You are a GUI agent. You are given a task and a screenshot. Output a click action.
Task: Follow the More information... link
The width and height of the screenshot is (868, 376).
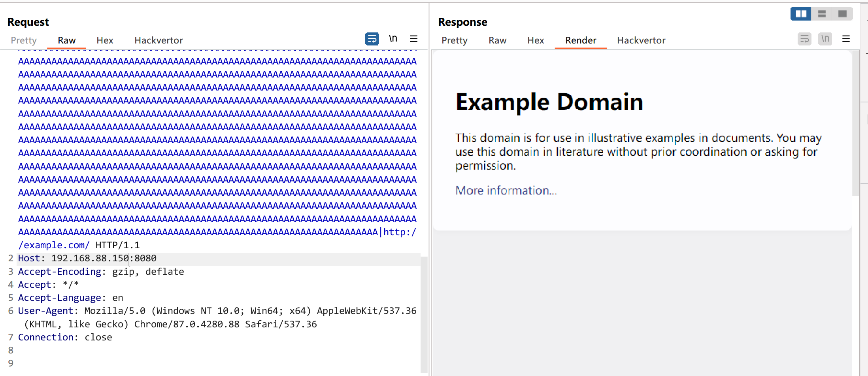[x=506, y=191]
